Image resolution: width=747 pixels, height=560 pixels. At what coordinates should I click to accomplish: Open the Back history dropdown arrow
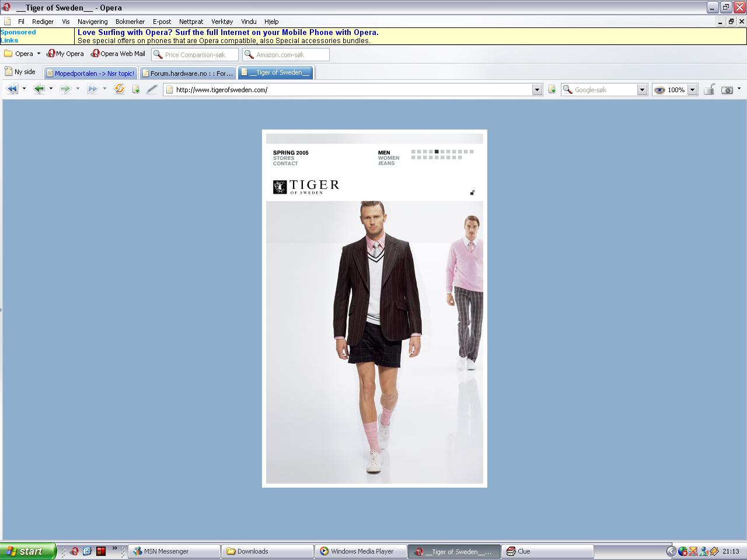point(51,89)
